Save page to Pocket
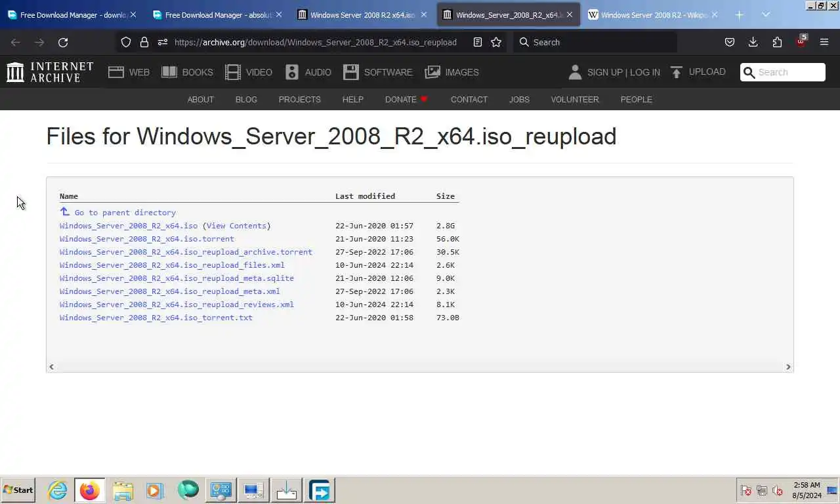The height and width of the screenshot is (504, 840). point(729,42)
